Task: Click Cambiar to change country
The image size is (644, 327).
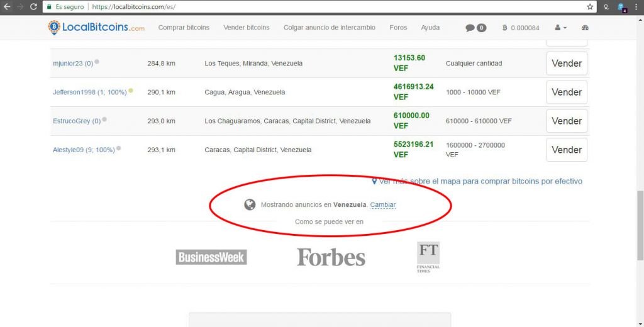Action: click(383, 204)
